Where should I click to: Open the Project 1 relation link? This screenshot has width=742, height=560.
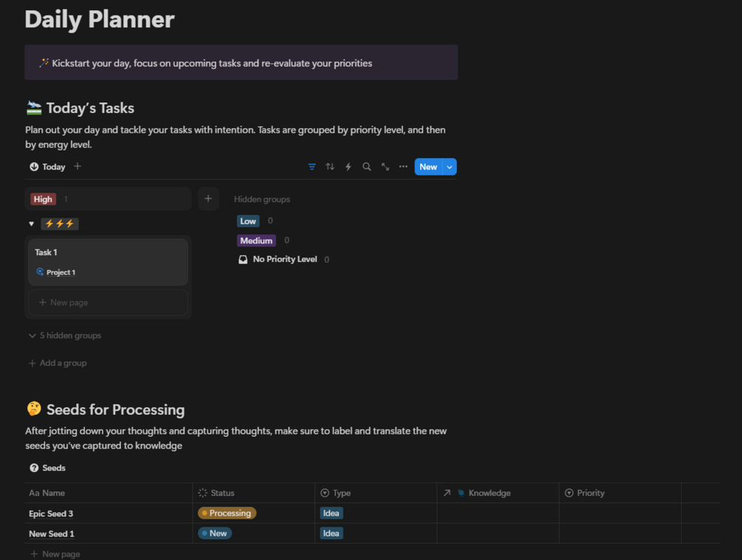(61, 272)
